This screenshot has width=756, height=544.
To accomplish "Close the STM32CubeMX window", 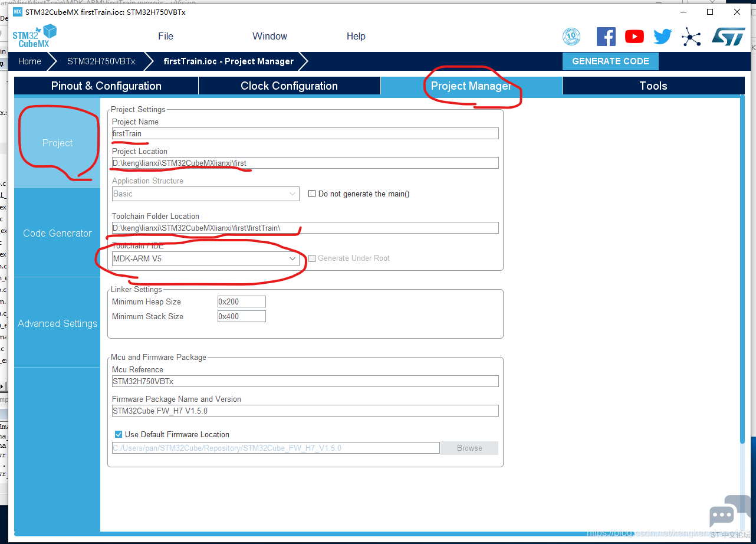I will (737, 12).
